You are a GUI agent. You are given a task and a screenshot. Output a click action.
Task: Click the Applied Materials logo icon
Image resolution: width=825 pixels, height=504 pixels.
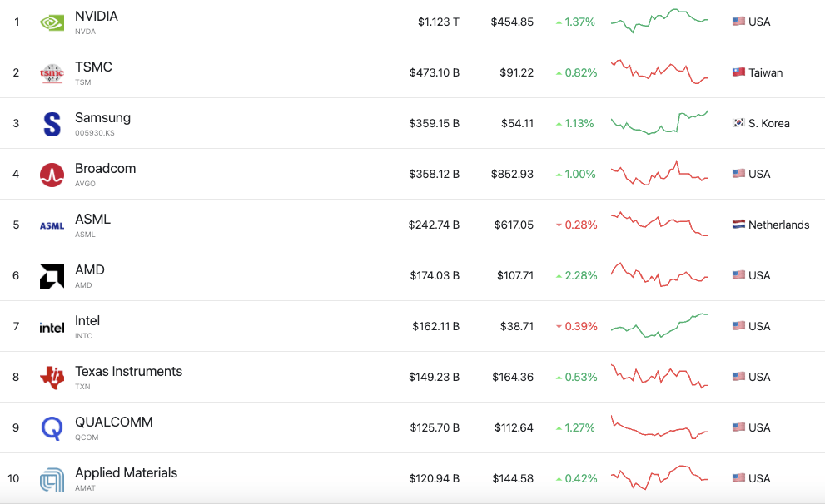52,479
